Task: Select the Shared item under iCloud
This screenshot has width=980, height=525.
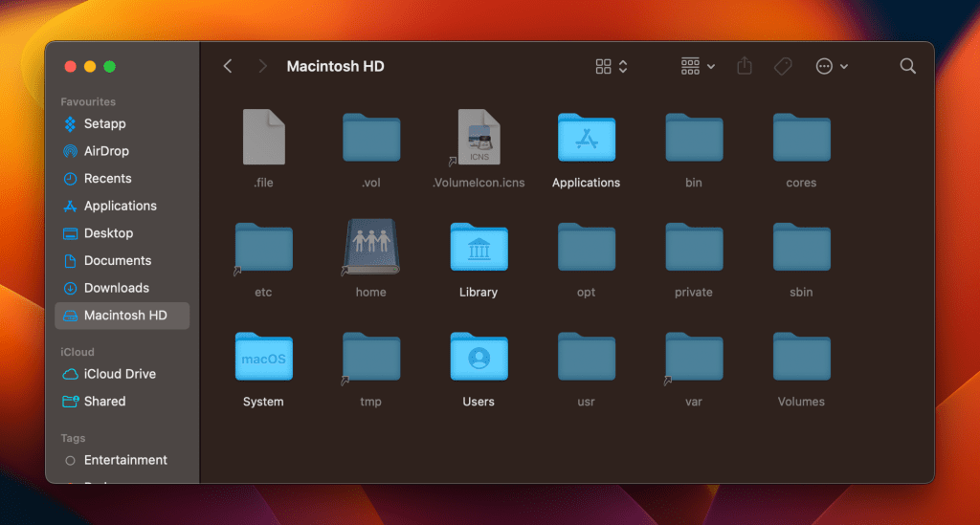Action: (104, 402)
